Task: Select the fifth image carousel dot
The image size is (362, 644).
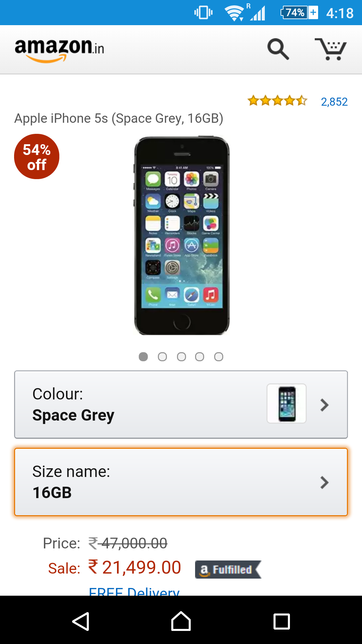Action: tap(219, 357)
